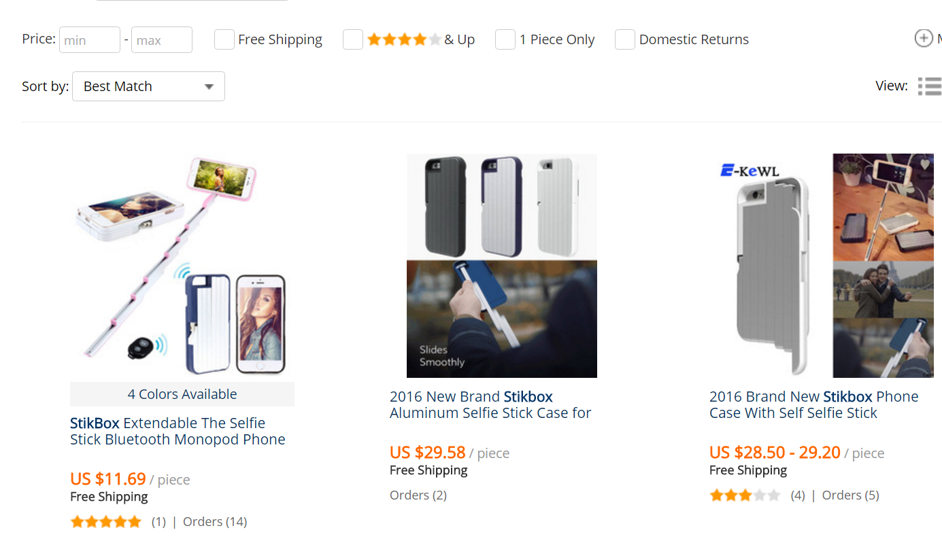
Task: Switch to list view icon
Action: point(929,86)
